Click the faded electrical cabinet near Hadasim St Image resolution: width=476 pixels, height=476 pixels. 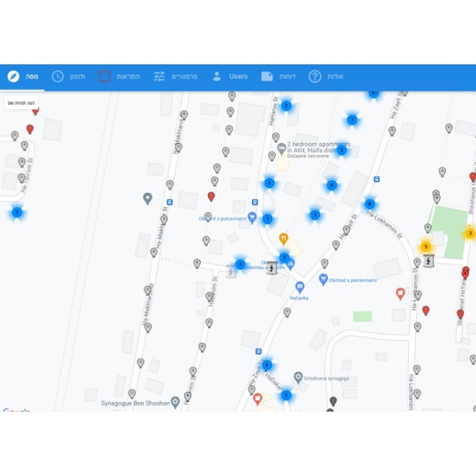point(231,271)
